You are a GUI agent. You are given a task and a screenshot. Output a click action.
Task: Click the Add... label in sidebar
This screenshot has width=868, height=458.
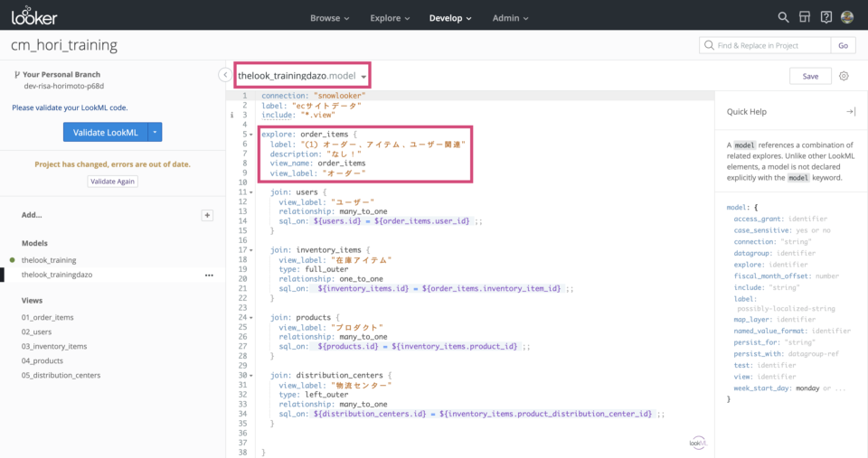coord(32,215)
